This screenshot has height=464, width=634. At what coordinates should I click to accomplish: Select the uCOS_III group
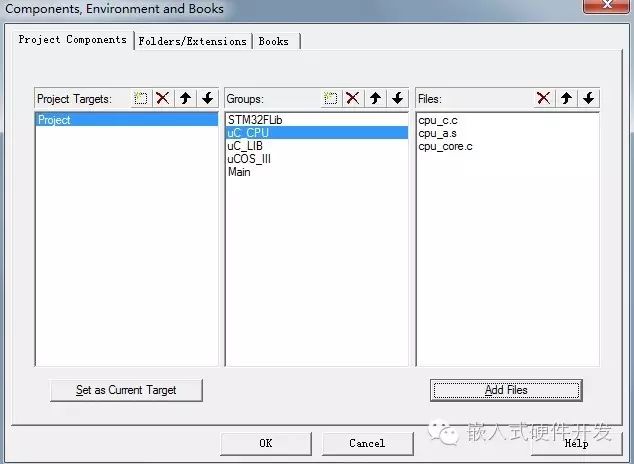click(317, 159)
